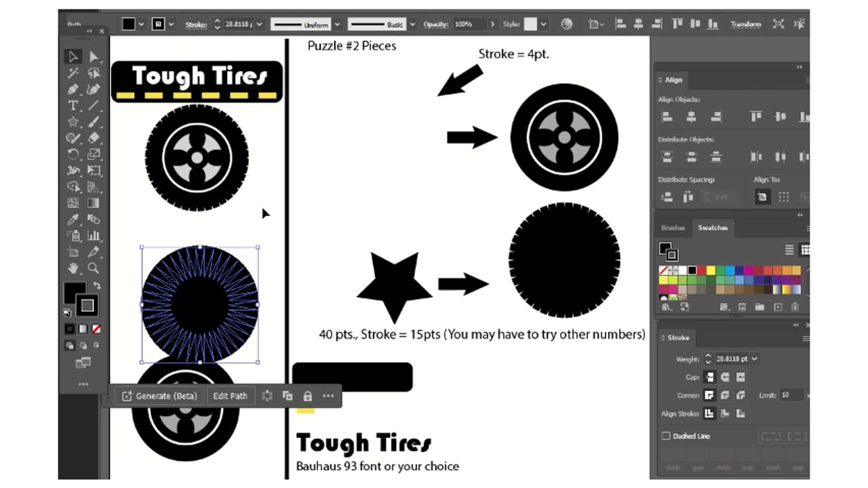Open stroke color dropdown in control bar

[172, 24]
